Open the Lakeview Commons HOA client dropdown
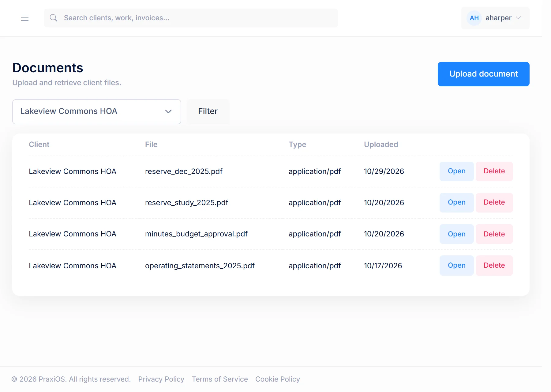Viewport: 551px width, 392px height. pyautogui.click(x=97, y=112)
